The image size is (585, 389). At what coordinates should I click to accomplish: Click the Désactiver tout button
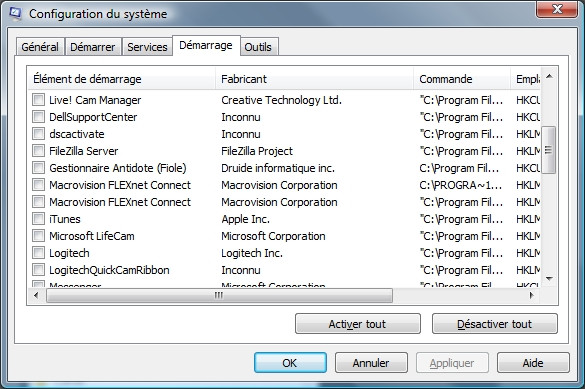494,324
